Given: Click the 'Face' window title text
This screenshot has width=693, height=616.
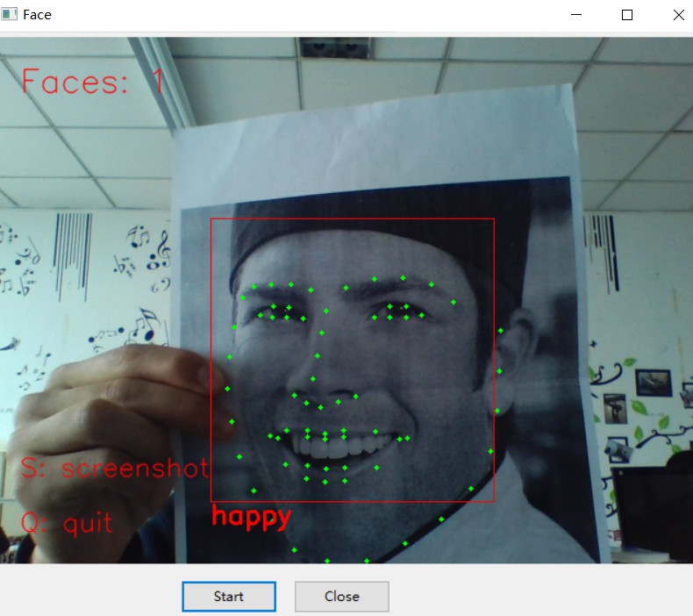Looking at the screenshot, I should (x=37, y=15).
